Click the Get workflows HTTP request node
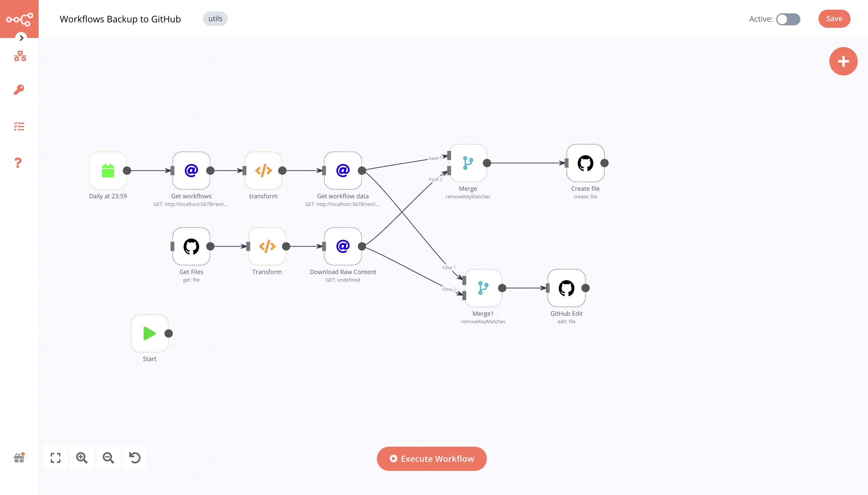 click(x=191, y=170)
